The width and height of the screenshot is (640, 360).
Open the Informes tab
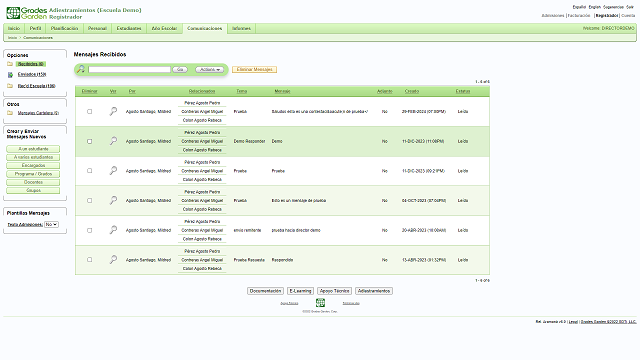click(241, 28)
